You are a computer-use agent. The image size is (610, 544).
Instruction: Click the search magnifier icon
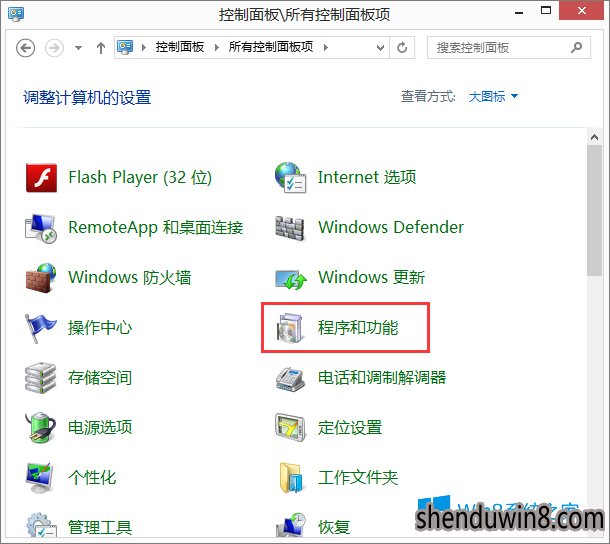[577, 47]
